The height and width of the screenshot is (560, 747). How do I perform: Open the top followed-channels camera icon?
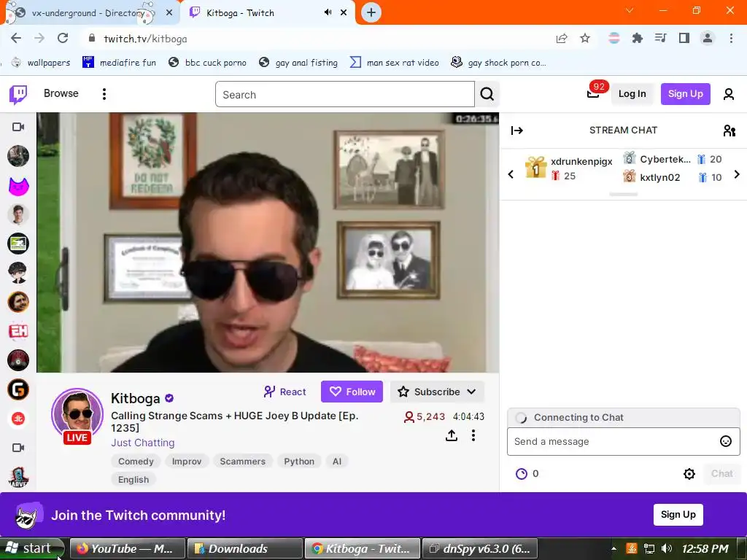coord(18,127)
